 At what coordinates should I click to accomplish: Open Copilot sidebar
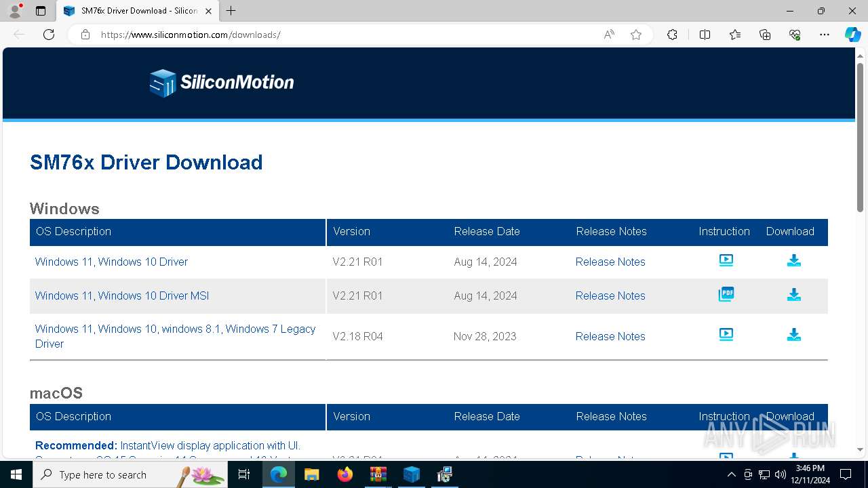click(852, 35)
